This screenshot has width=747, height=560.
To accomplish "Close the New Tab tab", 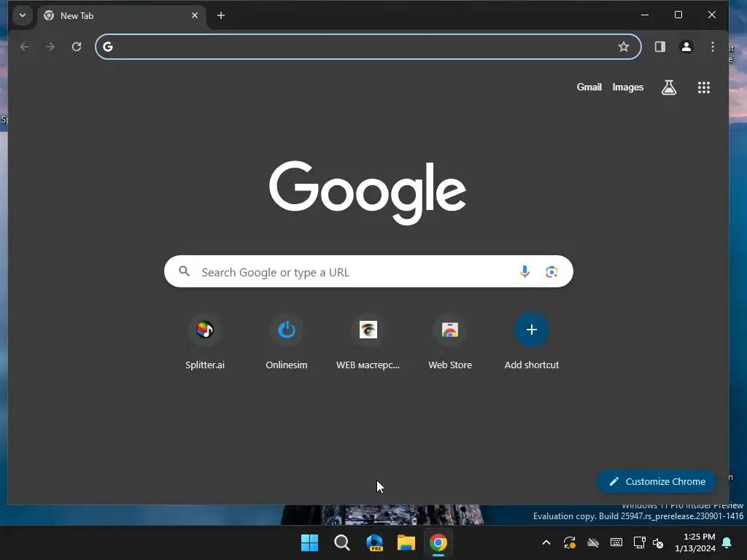I will point(194,16).
